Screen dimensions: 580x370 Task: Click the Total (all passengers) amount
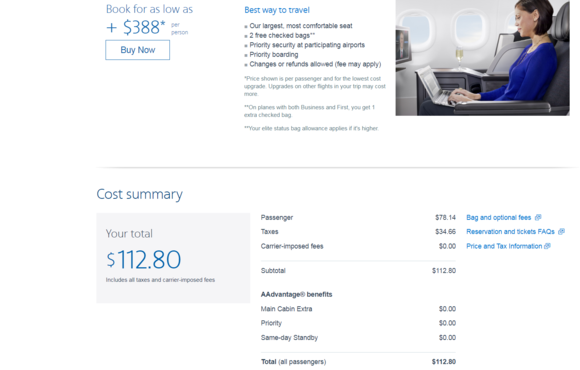[x=444, y=362]
